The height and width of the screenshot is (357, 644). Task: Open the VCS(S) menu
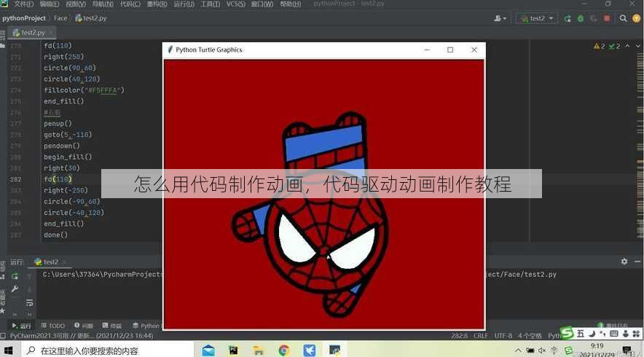coord(236,4)
